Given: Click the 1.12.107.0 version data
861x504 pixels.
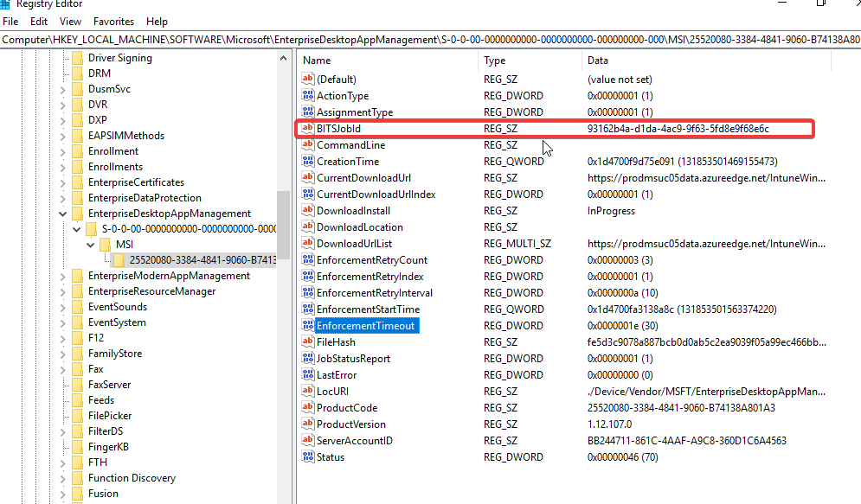Looking at the screenshot, I should (609, 424).
